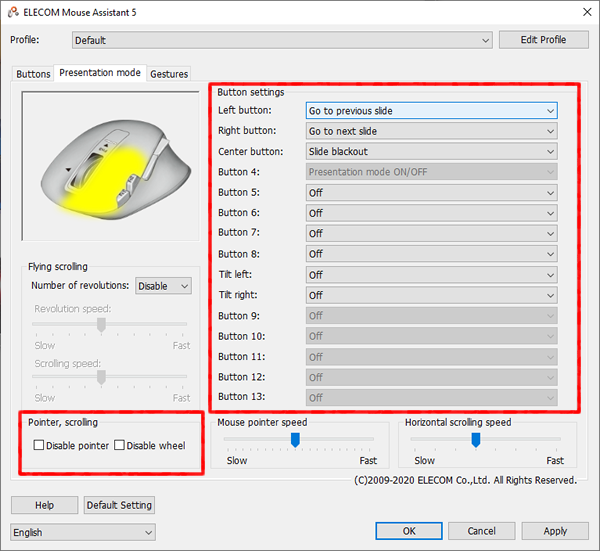This screenshot has height=551, width=600.
Task: Click the "Tilt right:" label
Action: click(x=238, y=295)
